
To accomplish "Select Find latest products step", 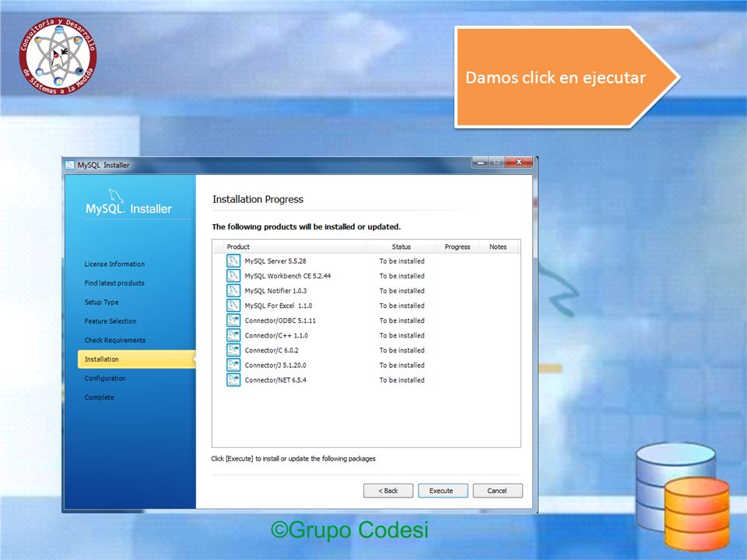I will click(114, 283).
